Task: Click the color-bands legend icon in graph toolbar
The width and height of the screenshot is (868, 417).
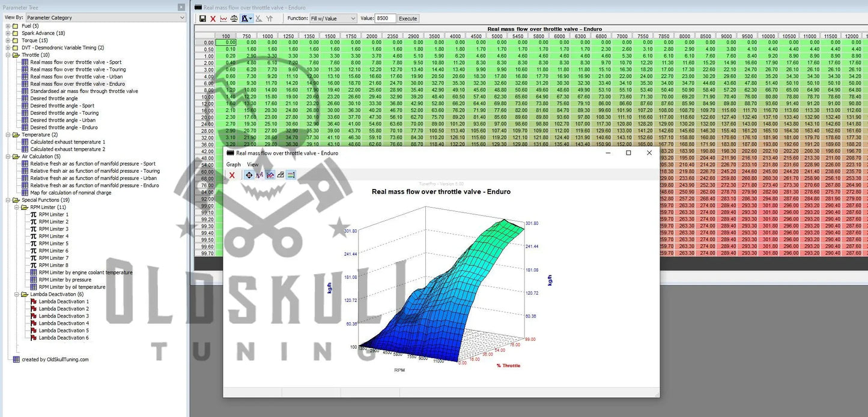Action: (291, 175)
